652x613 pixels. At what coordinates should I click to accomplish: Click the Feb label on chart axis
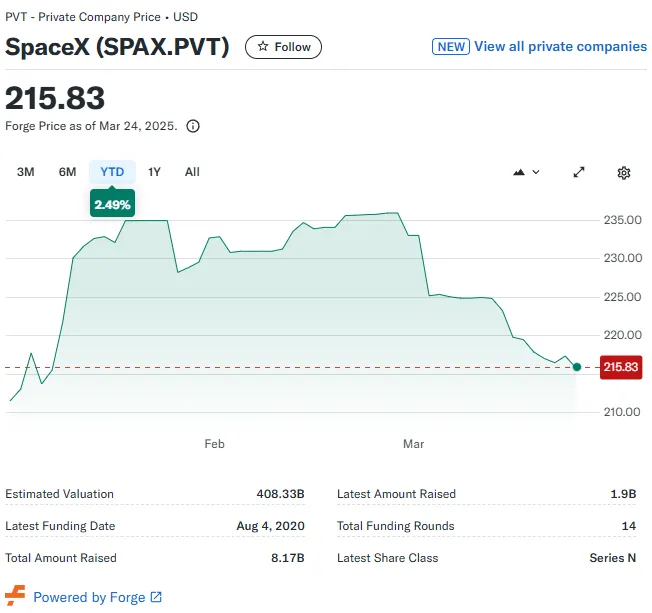[214, 443]
